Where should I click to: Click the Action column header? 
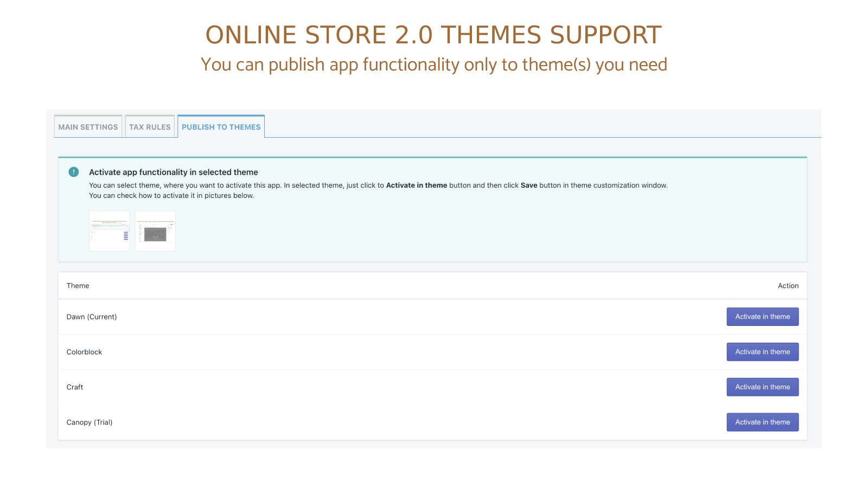point(788,285)
